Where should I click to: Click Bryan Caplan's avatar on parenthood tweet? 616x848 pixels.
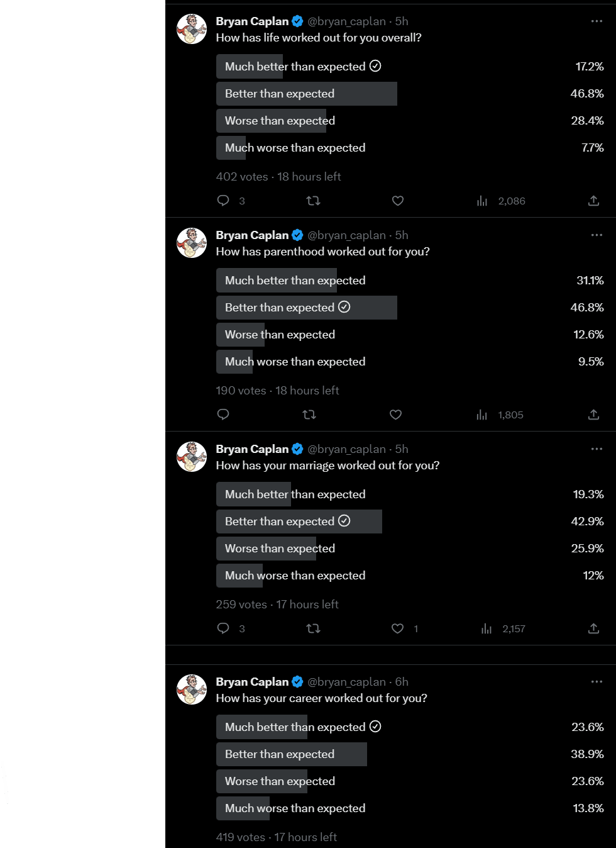192,243
